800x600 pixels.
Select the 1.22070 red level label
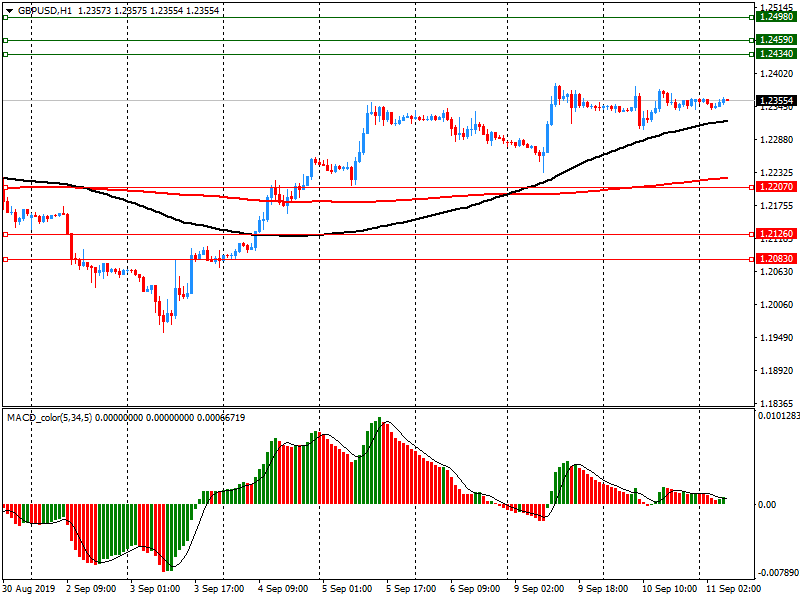[x=776, y=187]
